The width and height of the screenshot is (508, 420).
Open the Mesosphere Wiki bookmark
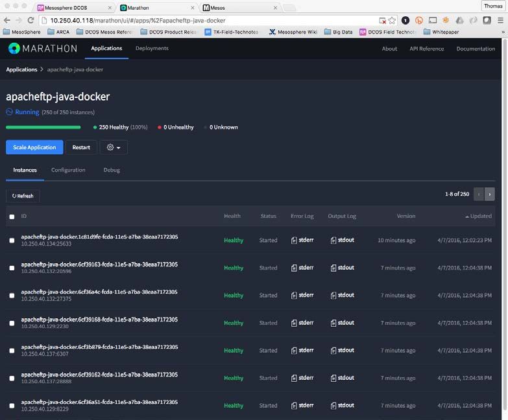[x=293, y=32]
